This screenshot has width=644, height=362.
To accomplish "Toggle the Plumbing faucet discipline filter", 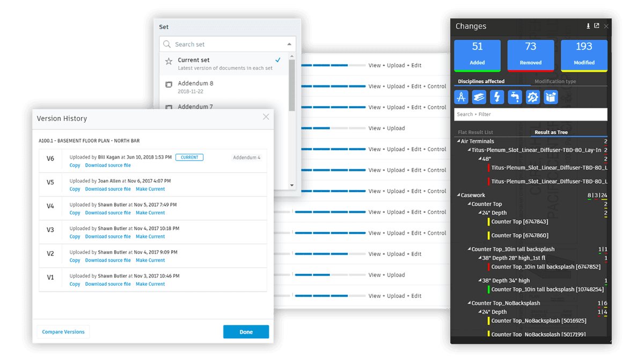I will pyautogui.click(x=514, y=97).
